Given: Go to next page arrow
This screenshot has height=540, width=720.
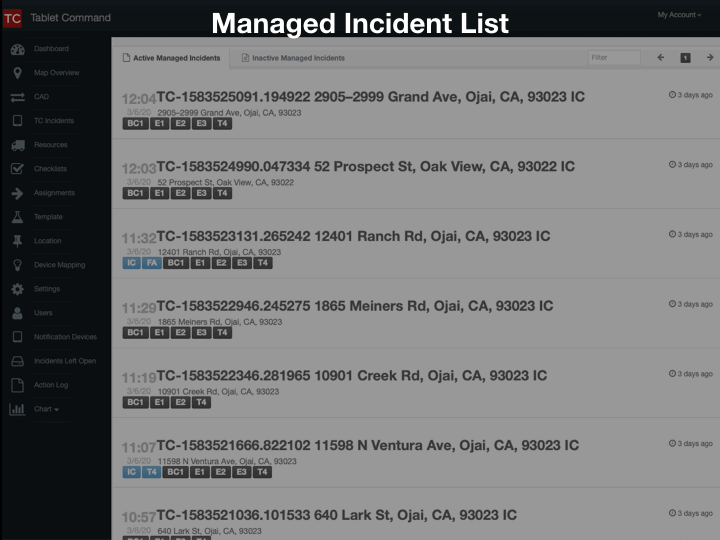Looking at the screenshot, I should (709, 58).
